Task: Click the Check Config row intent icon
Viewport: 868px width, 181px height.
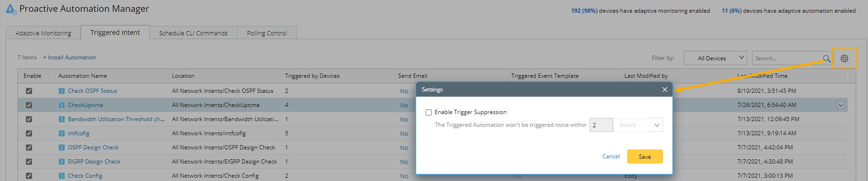Action: click(x=62, y=176)
